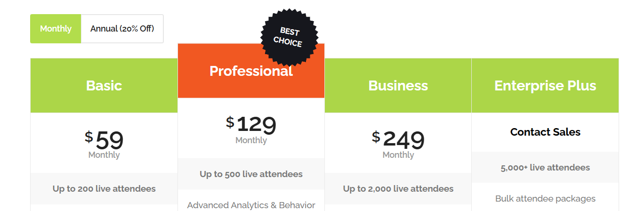Select the Basic plan header
The height and width of the screenshot is (211, 644).
coord(104,86)
